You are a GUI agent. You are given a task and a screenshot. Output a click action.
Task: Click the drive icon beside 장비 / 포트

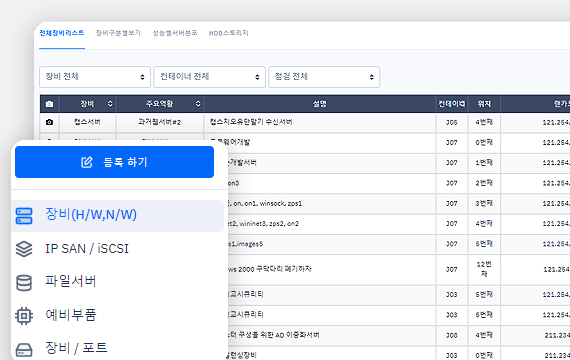24,350
